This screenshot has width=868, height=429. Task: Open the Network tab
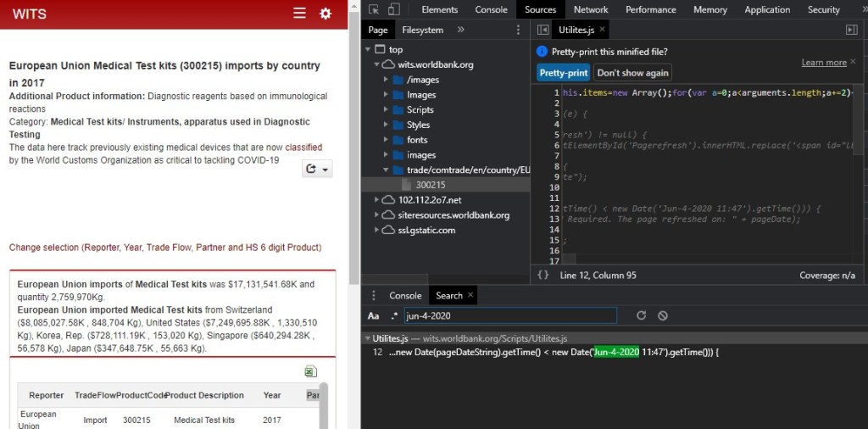(x=591, y=9)
